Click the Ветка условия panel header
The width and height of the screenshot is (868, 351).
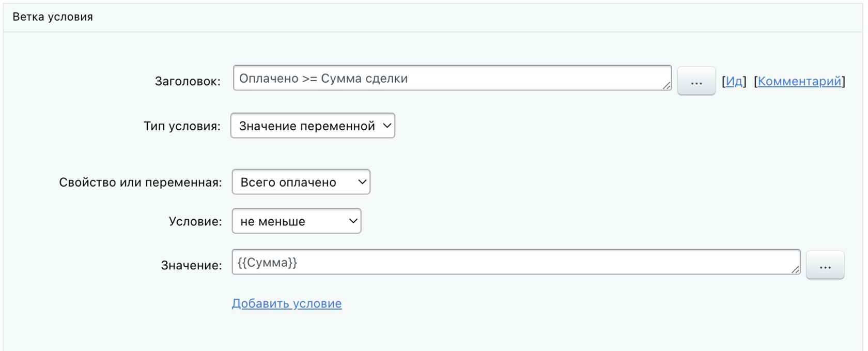[x=53, y=17]
